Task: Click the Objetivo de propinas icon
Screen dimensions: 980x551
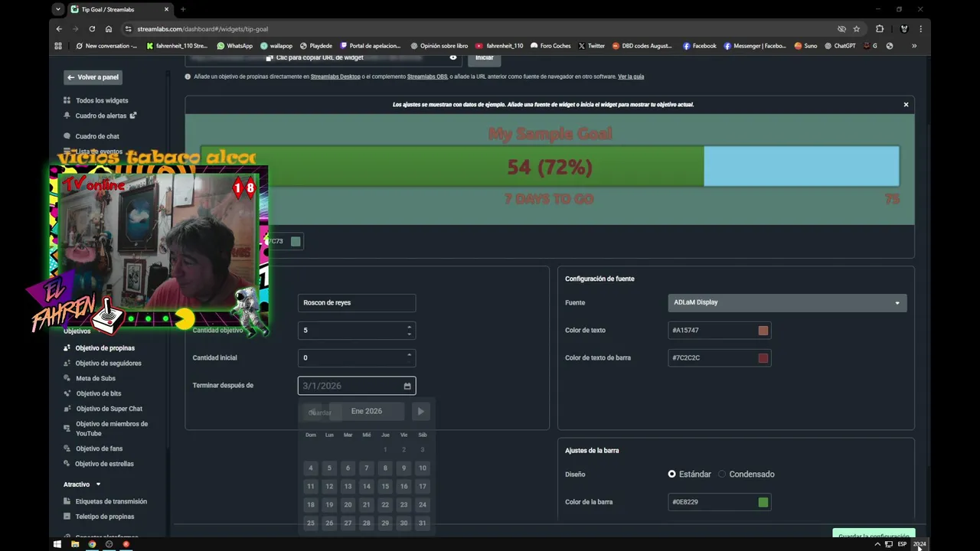Action: pyautogui.click(x=67, y=348)
